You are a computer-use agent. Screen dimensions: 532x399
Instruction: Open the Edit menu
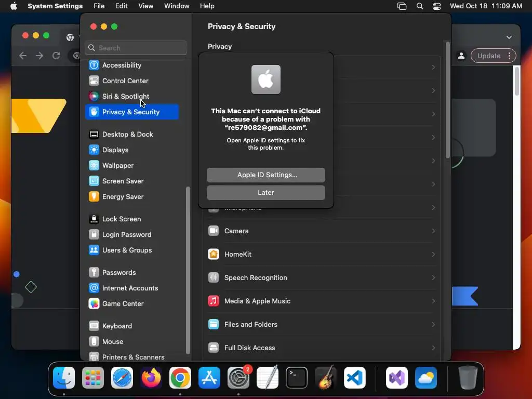point(122,6)
